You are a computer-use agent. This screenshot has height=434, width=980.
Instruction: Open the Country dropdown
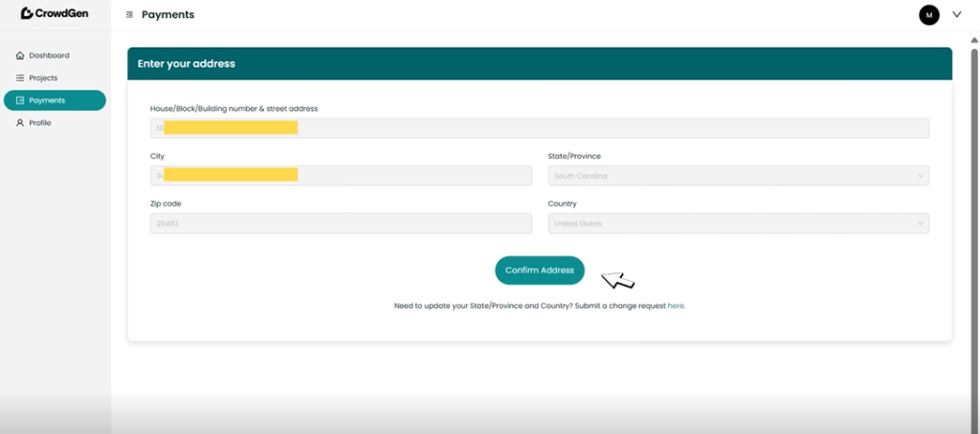click(x=738, y=224)
